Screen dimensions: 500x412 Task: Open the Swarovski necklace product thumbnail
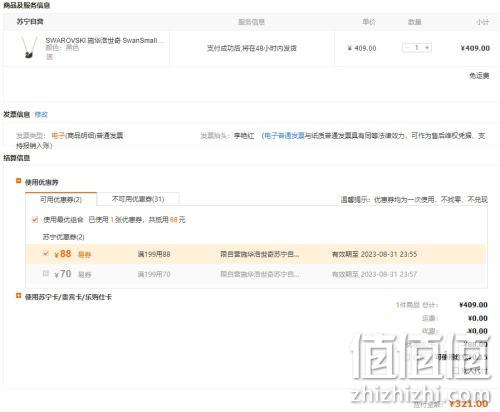pos(29,47)
